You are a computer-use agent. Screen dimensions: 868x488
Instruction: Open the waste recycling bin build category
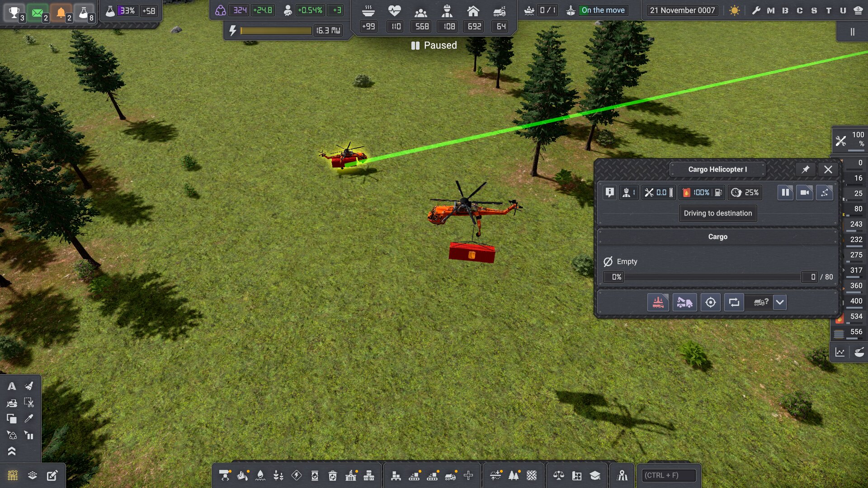click(x=333, y=475)
